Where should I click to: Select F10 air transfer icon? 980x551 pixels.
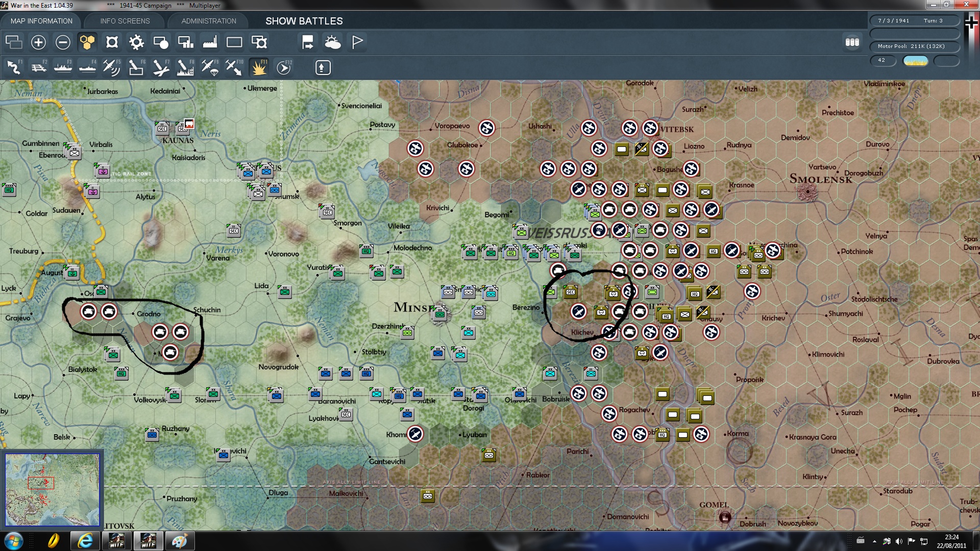234,67
